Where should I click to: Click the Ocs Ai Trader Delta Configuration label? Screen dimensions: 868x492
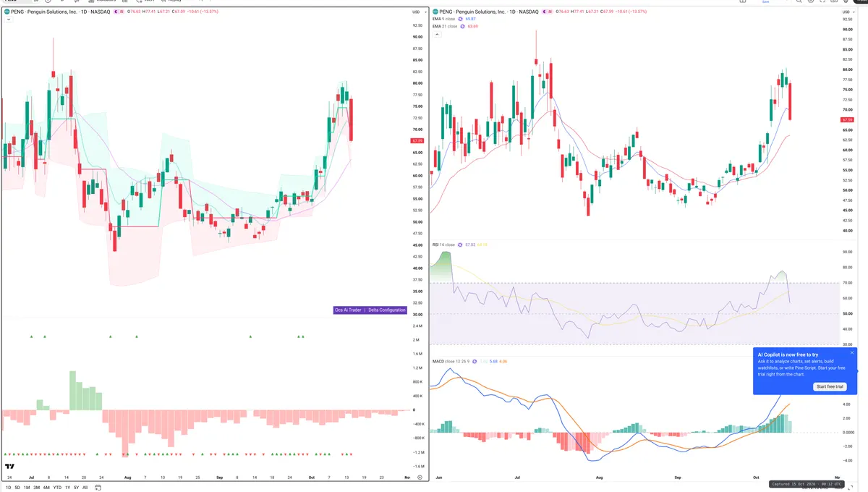point(370,310)
